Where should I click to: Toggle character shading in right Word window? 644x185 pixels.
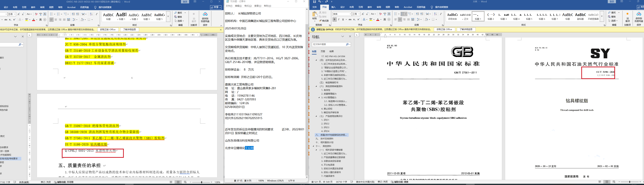pos(385,20)
